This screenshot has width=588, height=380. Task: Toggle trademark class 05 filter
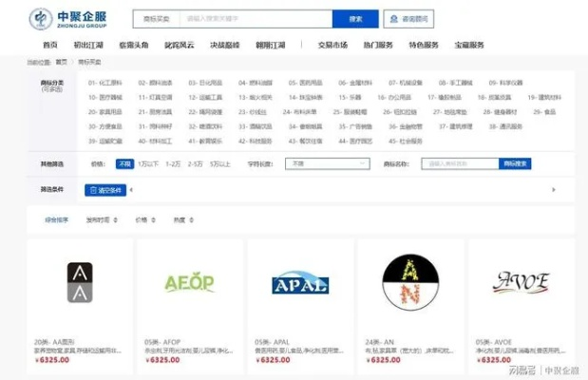[305, 83]
